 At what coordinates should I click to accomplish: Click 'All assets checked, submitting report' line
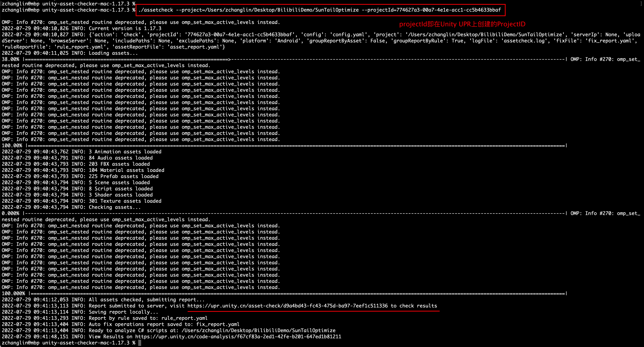[147, 300]
